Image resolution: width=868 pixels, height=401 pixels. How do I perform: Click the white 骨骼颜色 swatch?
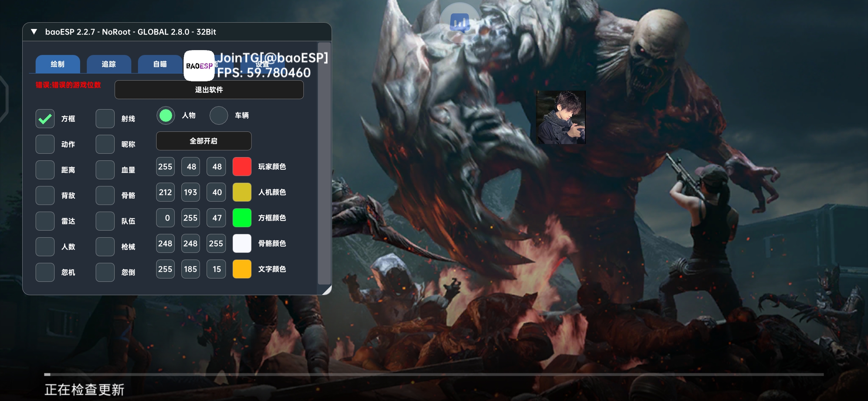click(x=242, y=244)
